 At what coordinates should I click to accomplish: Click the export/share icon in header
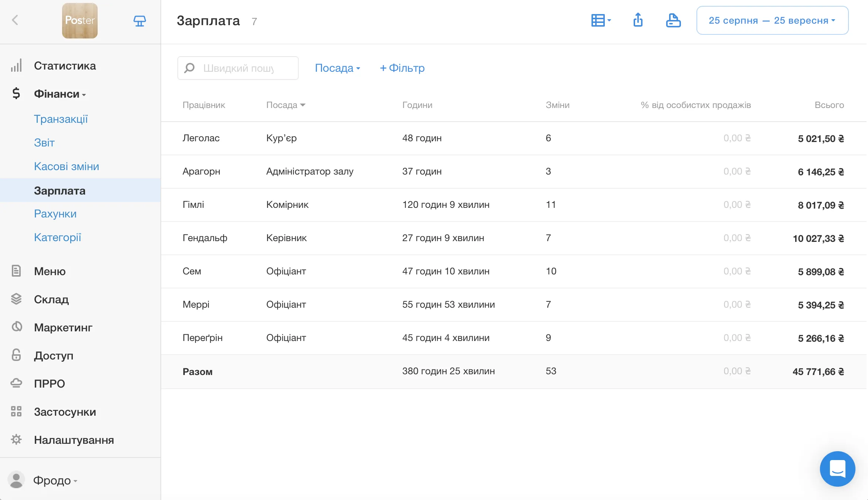pyautogui.click(x=638, y=20)
